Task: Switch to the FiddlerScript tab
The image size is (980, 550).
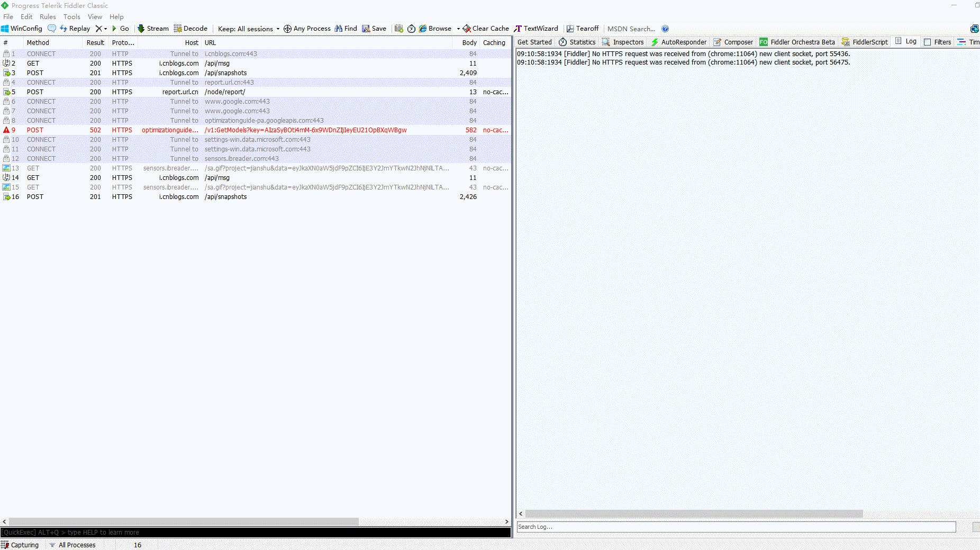Action: (x=865, y=42)
